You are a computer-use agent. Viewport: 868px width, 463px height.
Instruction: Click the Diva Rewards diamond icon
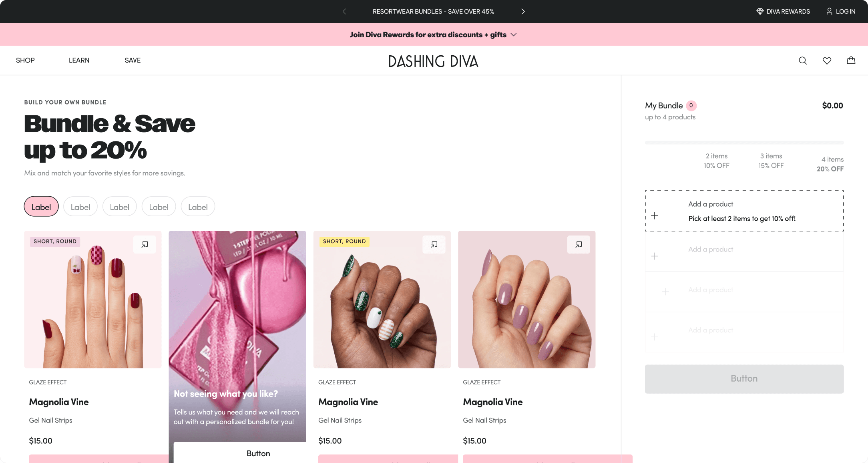(x=759, y=11)
